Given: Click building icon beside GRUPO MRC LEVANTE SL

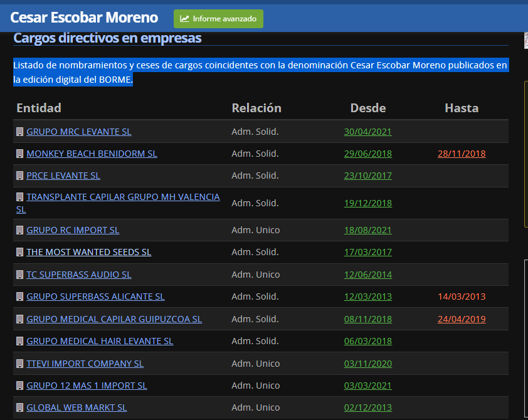Looking at the screenshot, I should click(x=20, y=132).
